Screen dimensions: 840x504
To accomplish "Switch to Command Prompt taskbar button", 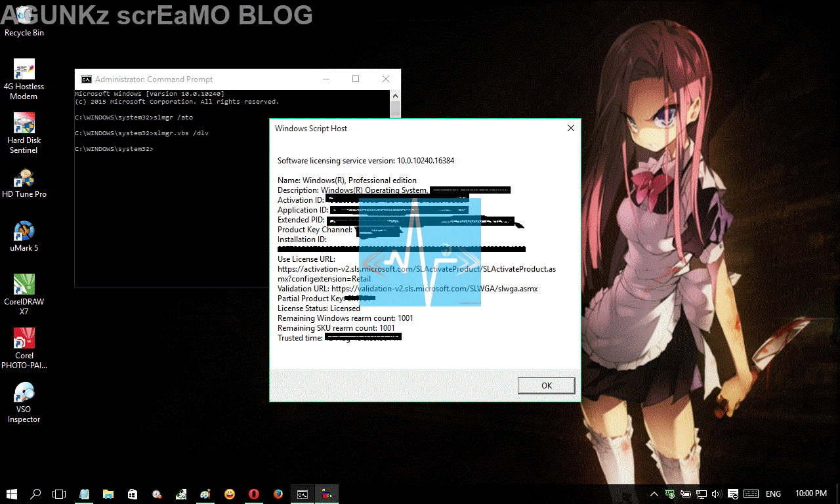I will (303, 494).
